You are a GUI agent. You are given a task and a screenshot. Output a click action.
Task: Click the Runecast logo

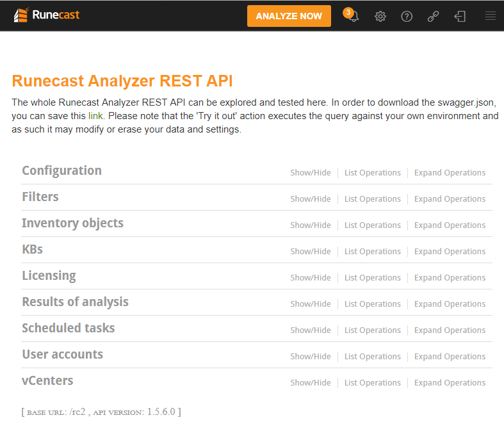click(x=47, y=15)
